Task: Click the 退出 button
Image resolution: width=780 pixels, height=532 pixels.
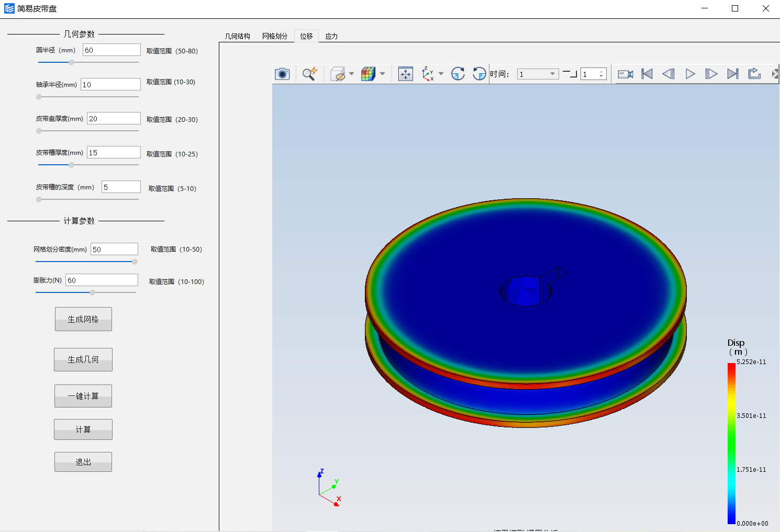Action: [83, 462]
